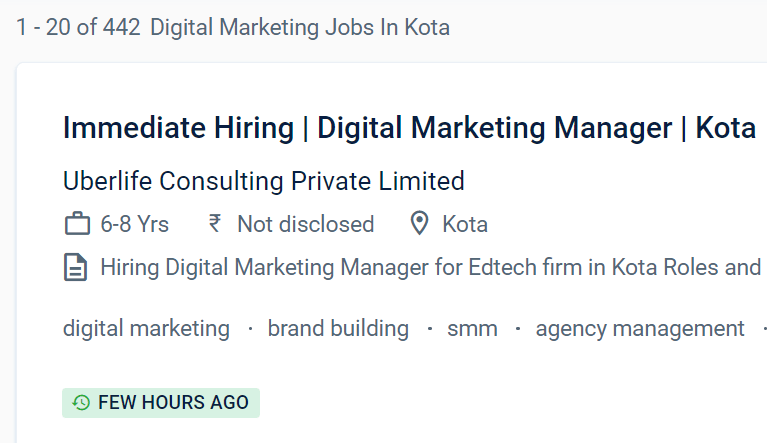Click the briefcase experience icon
The image size is (767, 443).
point(77,224)
